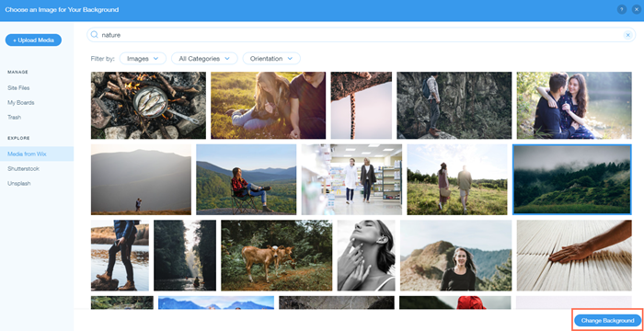644x331 pixels.
Task: Select the brown calf photo
Action: [x=276, y=256]
